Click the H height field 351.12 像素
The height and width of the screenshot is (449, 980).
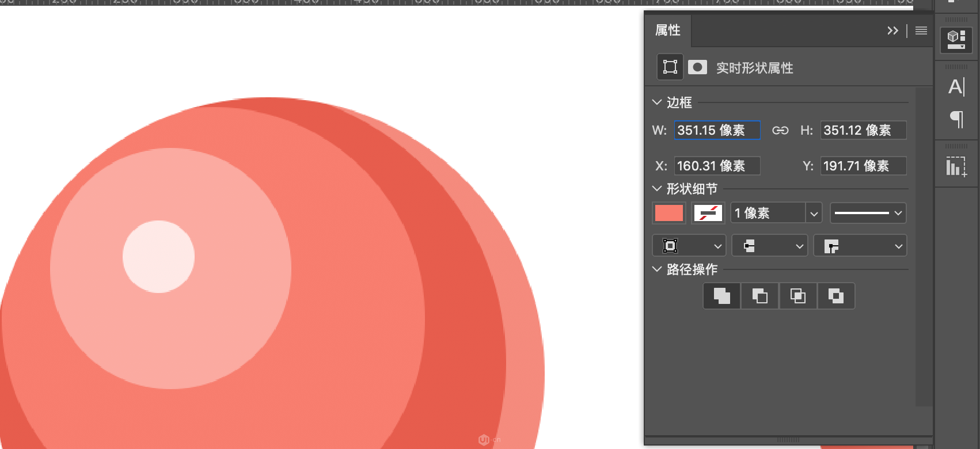(x=863, y=130)
